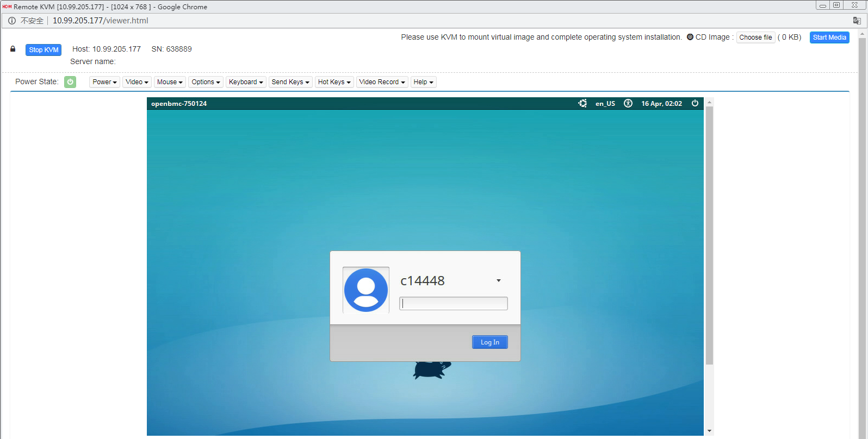Click the c14448 username text

423,281
